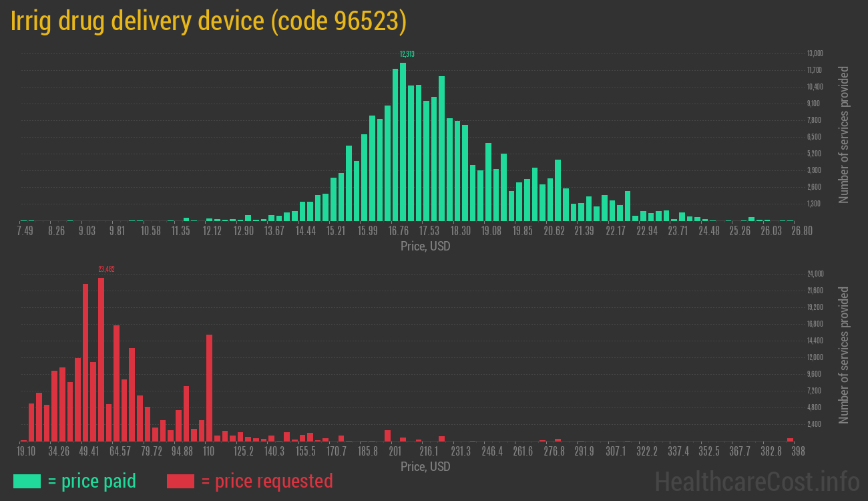Image resolution: width=868 pixels, height=501 pixels.
Task: Click the "= price requested" legend text
Action: click(266, 481)
